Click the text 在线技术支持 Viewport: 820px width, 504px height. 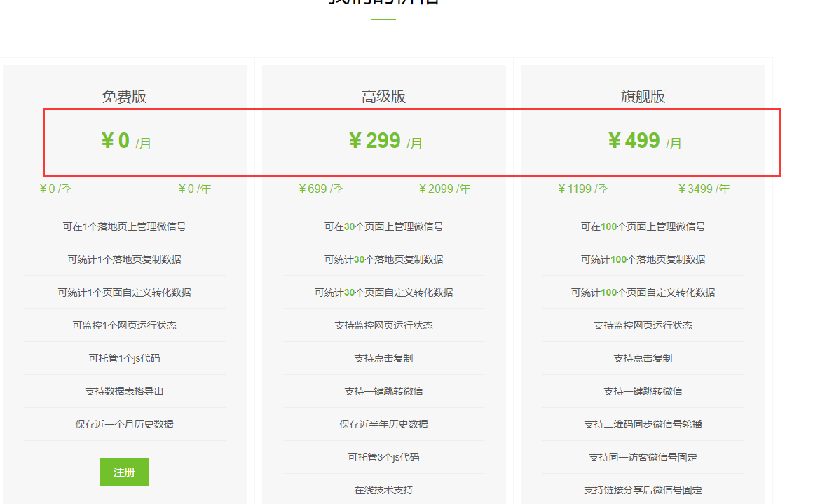pyautogui.click(x=384, y=490)
